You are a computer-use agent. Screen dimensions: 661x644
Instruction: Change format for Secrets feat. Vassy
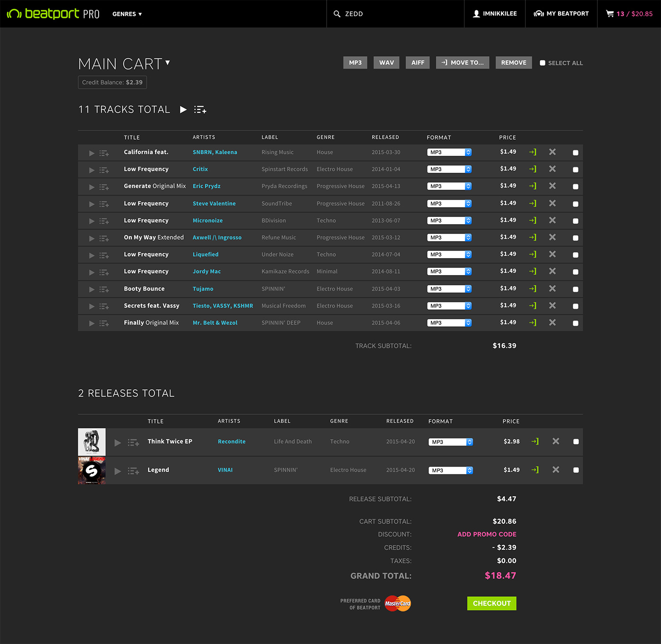(x=449, y=306)
